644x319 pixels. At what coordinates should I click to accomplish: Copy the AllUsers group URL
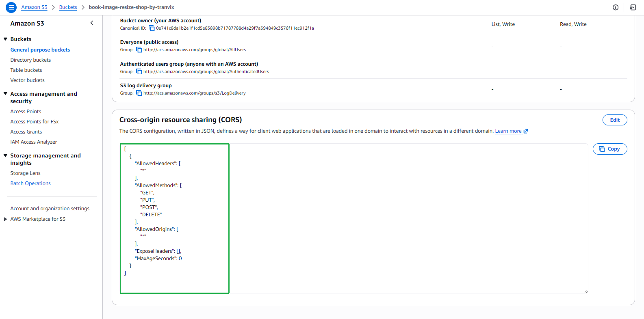(x=139, y=50)
